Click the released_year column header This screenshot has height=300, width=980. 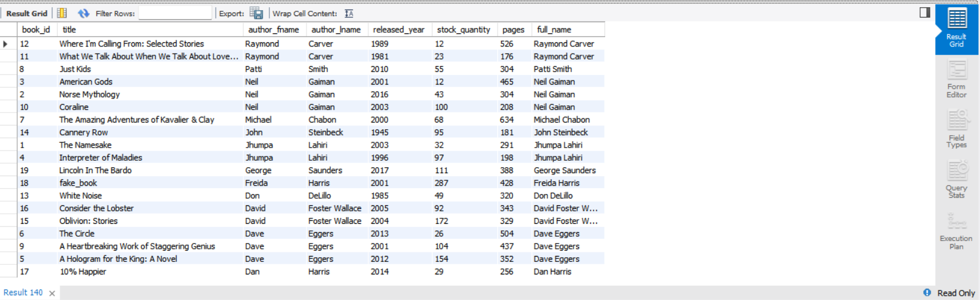coord(399,29)
